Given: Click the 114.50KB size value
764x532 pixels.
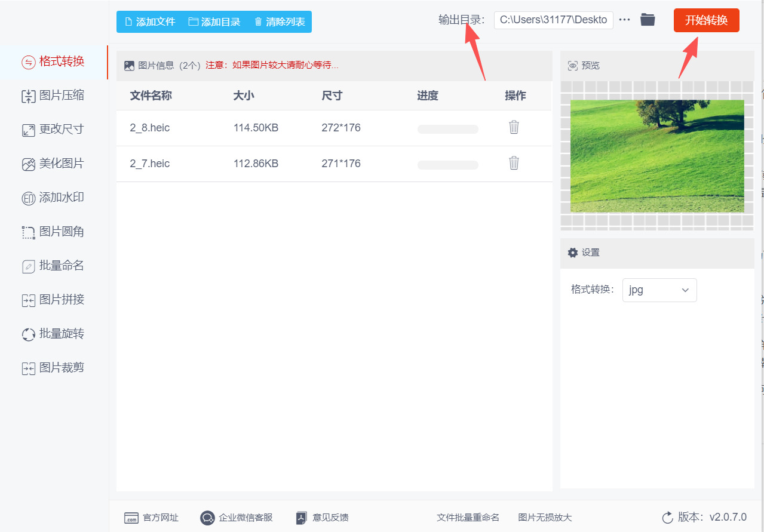Looking at the screenshot, I should pyautogui.click(x=256, y=128).
